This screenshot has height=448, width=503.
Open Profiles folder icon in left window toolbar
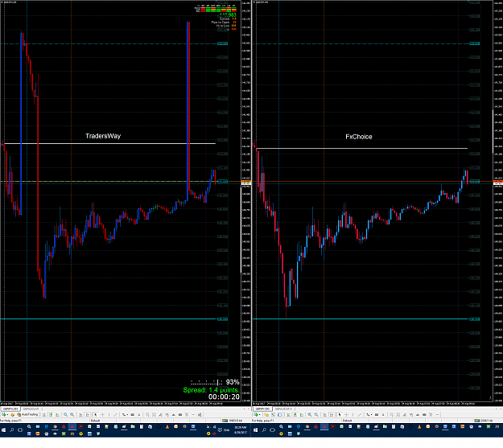click(13, 415)
